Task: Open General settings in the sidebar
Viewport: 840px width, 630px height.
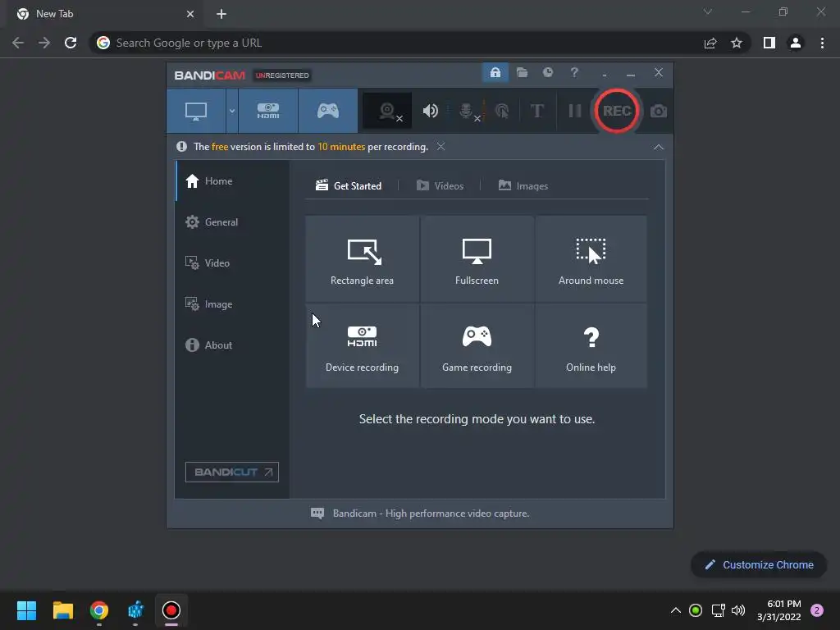Action: (232, 221)
